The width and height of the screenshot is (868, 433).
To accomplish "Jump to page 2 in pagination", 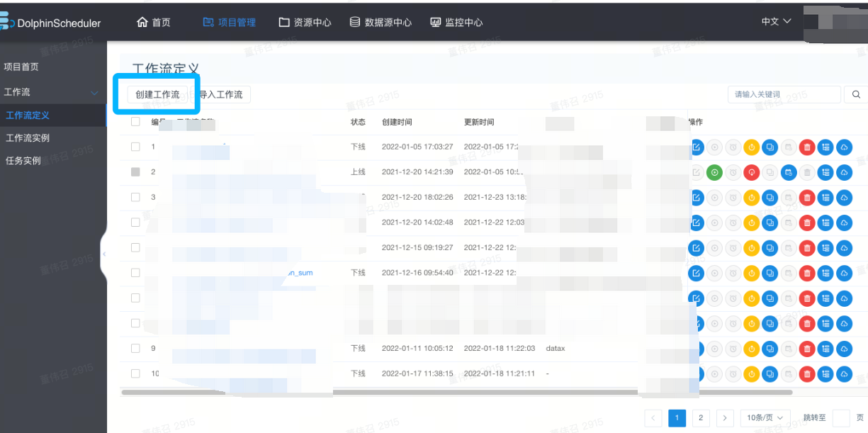I will click(700, 418).
